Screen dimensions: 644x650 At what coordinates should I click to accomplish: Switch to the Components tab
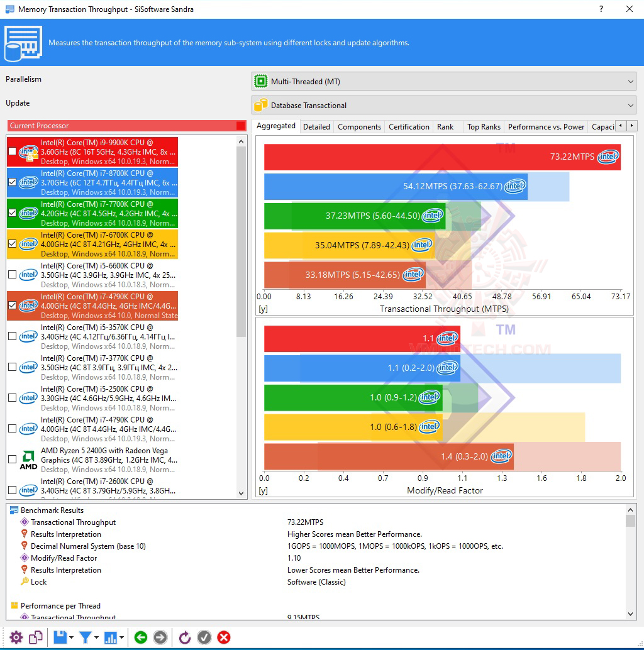click(x=359, y=127)
